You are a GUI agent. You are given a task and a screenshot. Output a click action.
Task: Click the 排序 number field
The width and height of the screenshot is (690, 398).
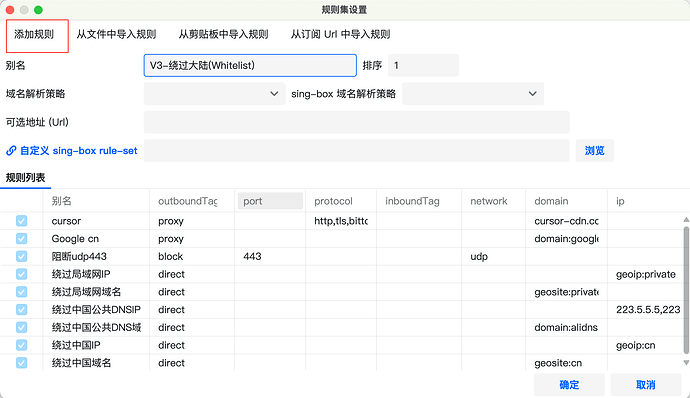[x=423, y=66]
